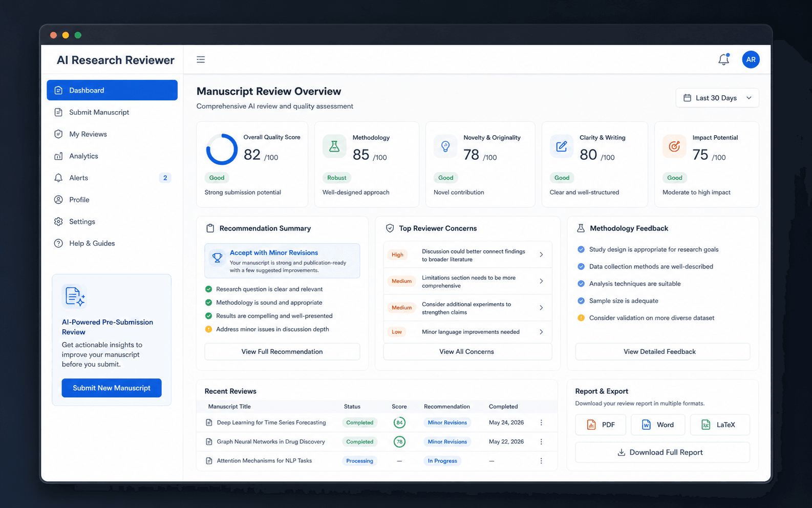Click the AI pre-submission document sparkle icon

click(x=75, y=297)
